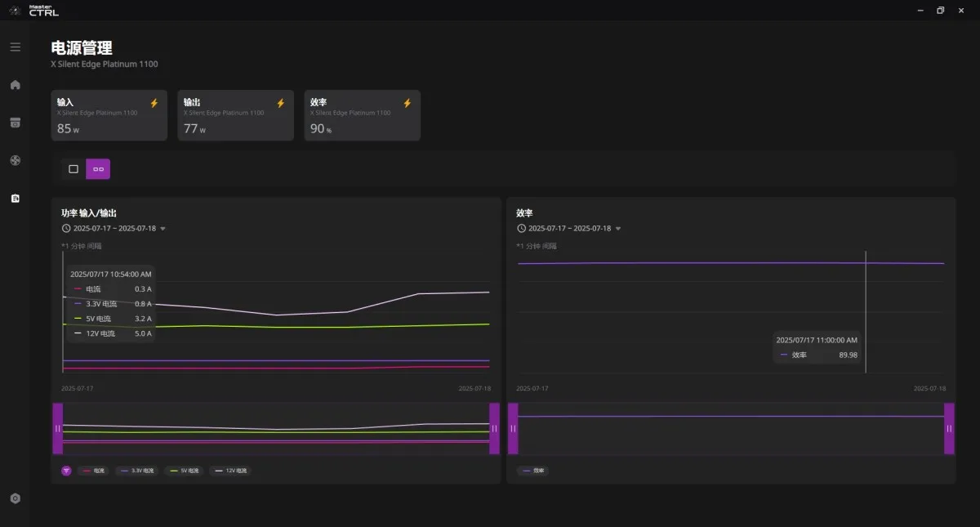Select the 输出 77 W card

point(236,115)
